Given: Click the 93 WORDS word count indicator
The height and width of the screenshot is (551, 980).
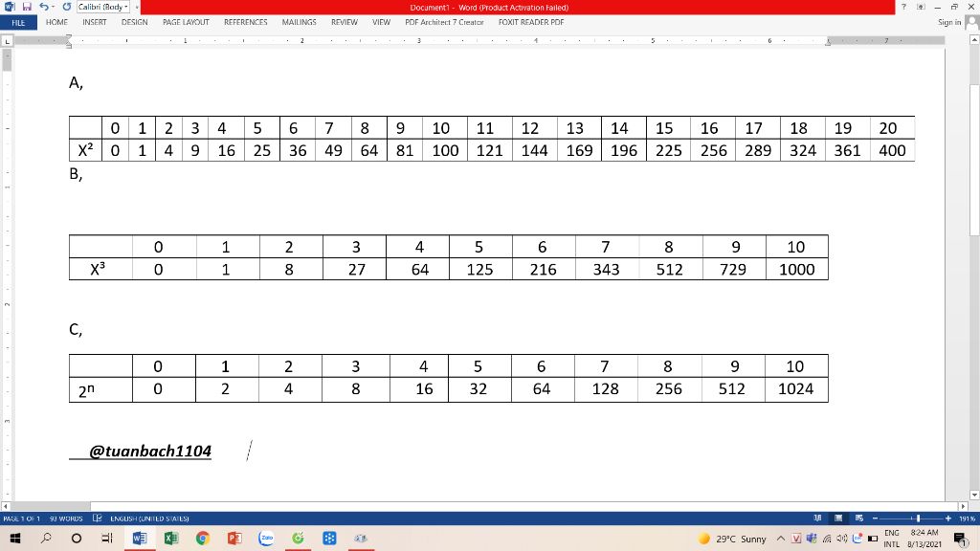Looking at the screenshot, I should 66,518.
